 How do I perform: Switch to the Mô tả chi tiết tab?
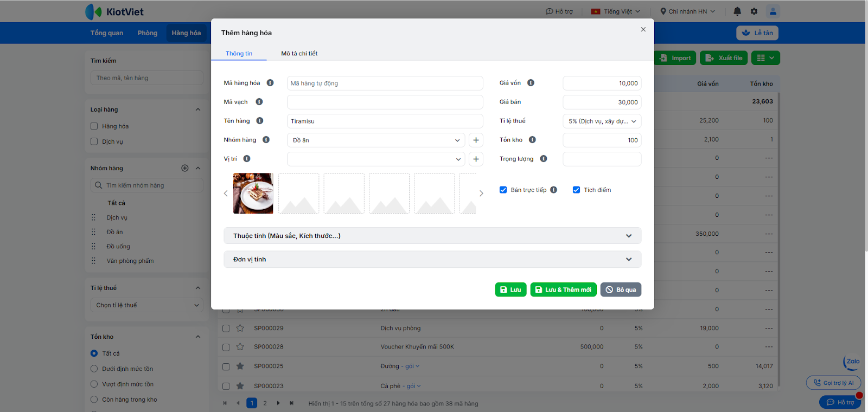click(x=299, y=54)
